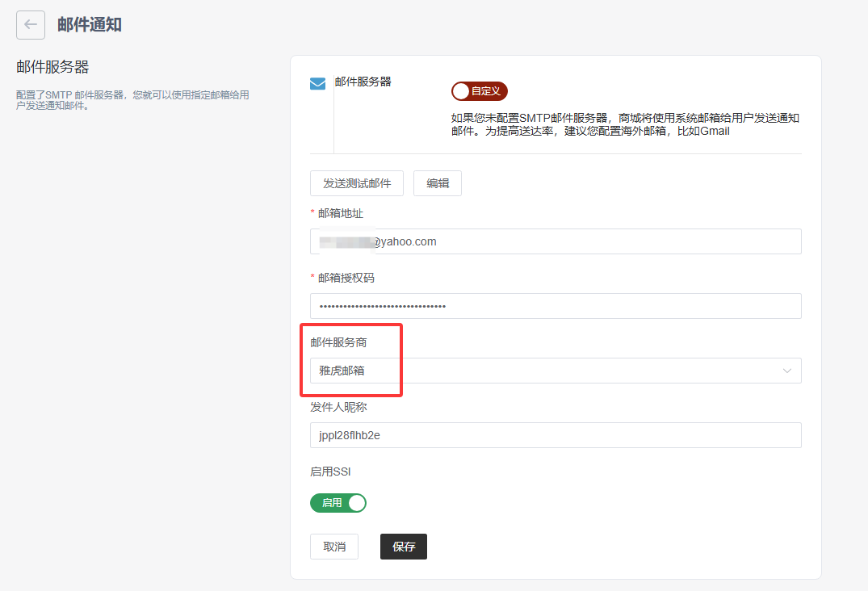
Task: Click the back arrow button
Action: 31,25
